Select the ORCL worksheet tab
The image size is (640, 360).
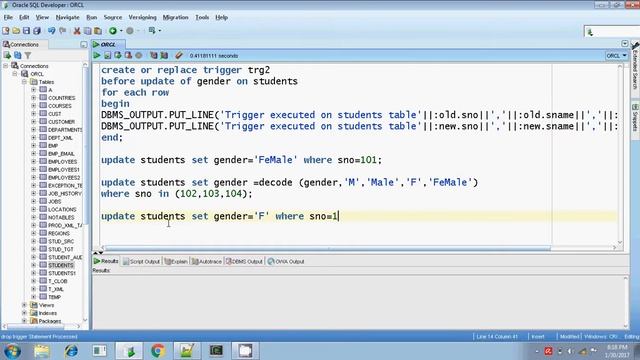[108, 44]
